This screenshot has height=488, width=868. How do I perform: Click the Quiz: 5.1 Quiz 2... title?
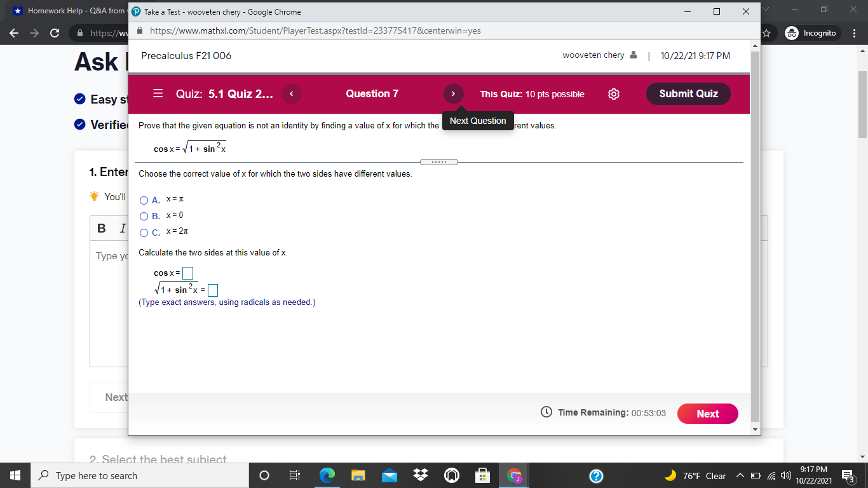point(224,93)
